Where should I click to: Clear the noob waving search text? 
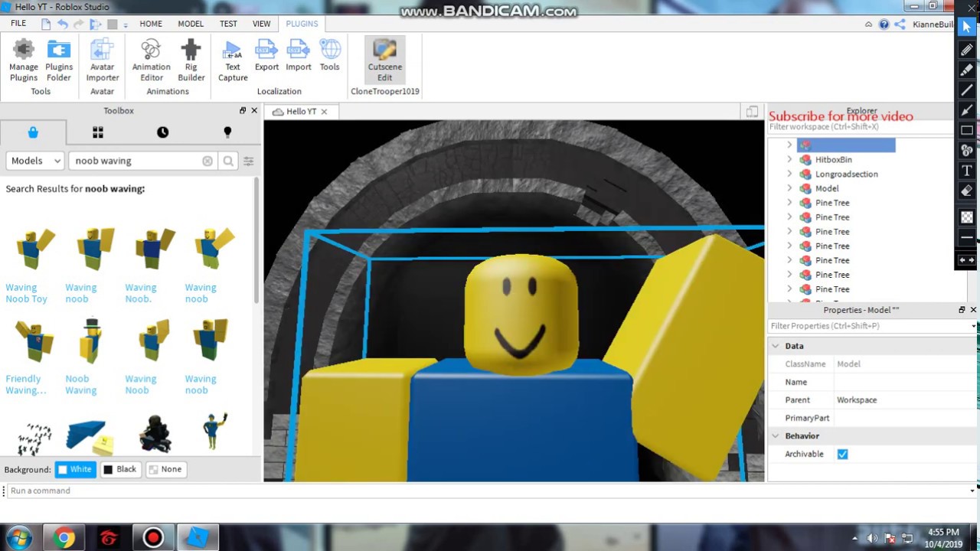[207, 161]
